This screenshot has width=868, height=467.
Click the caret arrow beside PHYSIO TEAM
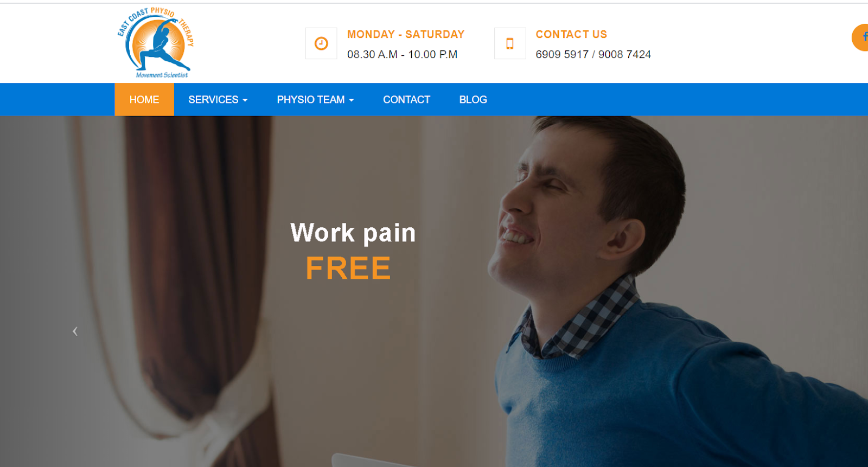pyautogui.click(x=352, y=100)
